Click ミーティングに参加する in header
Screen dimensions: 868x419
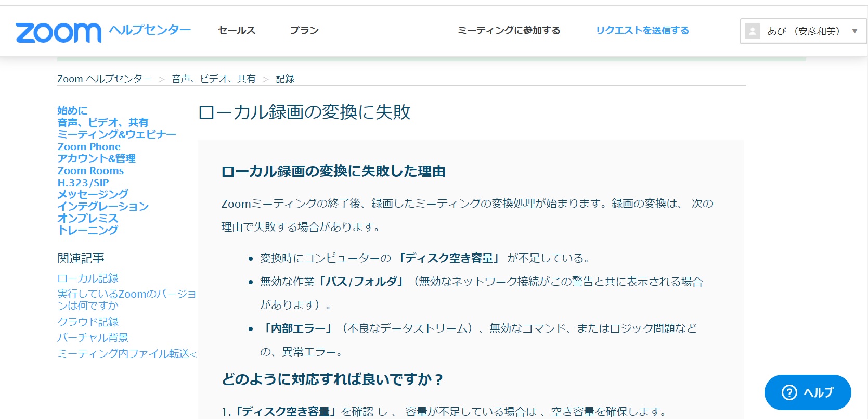pos(509,30)
